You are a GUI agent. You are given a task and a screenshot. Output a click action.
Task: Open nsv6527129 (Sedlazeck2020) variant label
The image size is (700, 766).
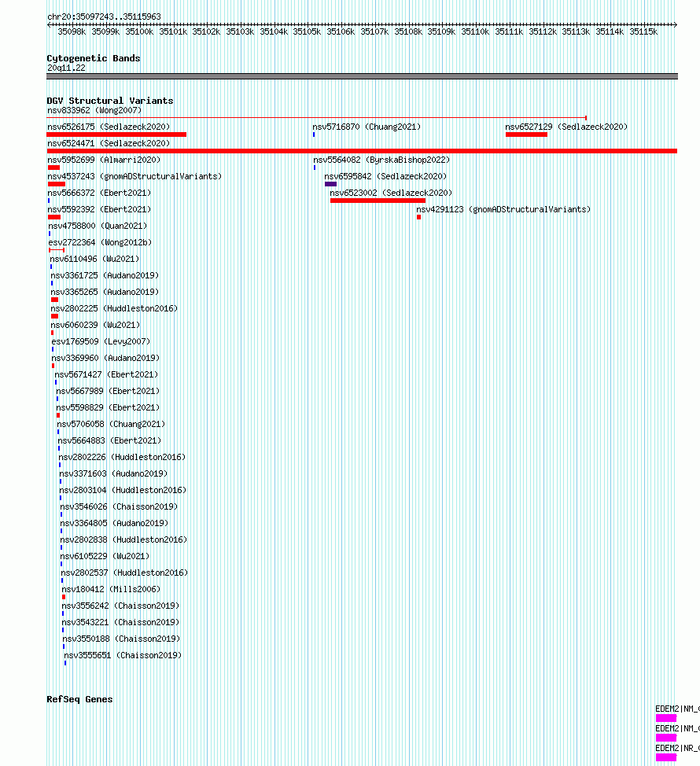(x=566, y=127)
